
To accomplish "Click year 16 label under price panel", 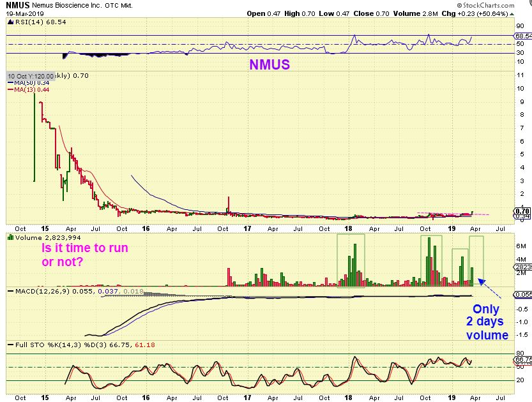I will 146,228.
